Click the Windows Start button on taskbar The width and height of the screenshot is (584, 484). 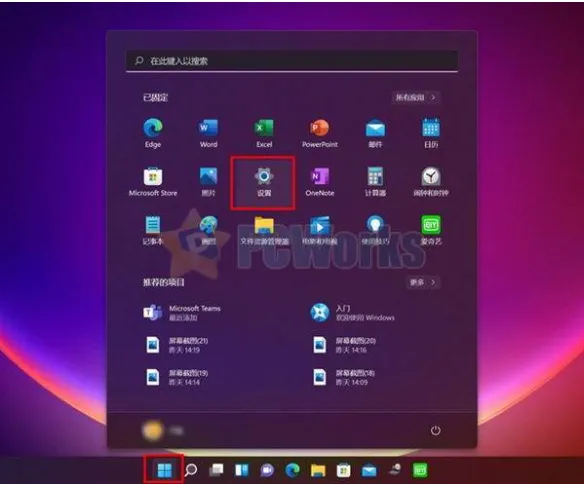click(164, 470)
